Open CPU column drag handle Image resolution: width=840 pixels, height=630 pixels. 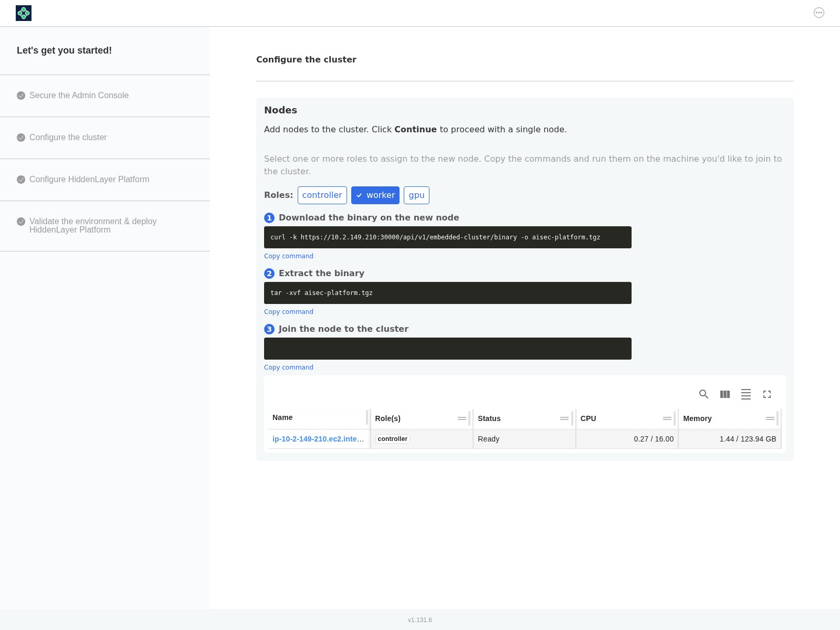pyautogui.click(x=667, y=418)
